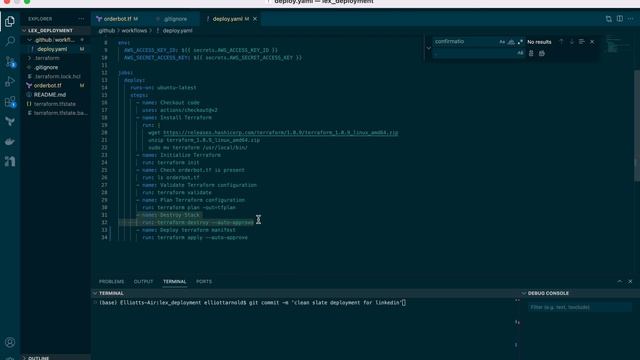Viewport: 640px width, 360px height.
Task: Open Run and Debug view
Action: tap(10, 81)
